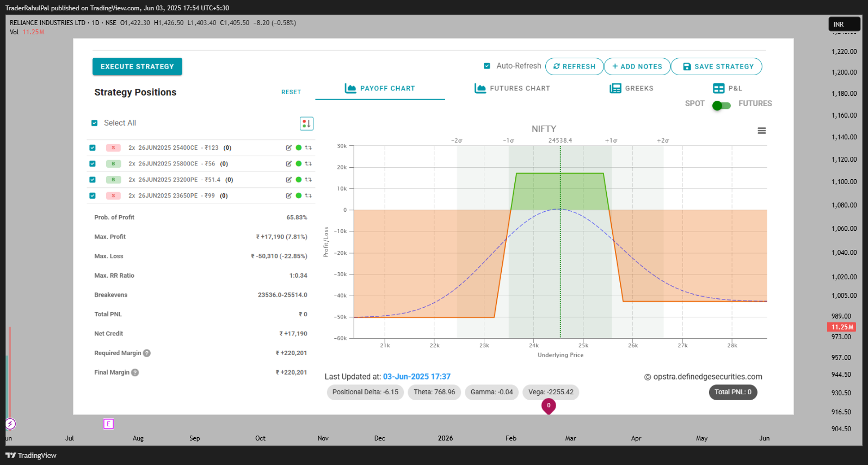Click the INR currency button
This screenshot has width=868, height=465.
pos(845,24)
